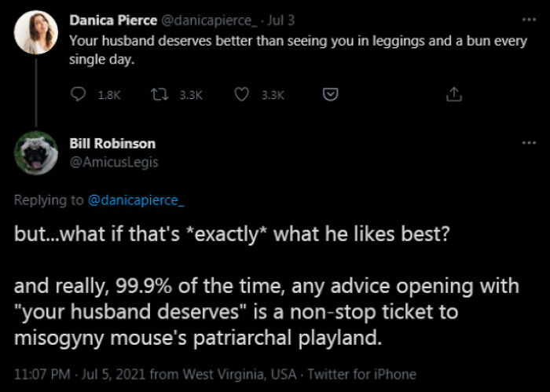The width and height of the screenshot is (550, 392).
Task: Open Danica Pierce's profile picture
Action: 36,32
